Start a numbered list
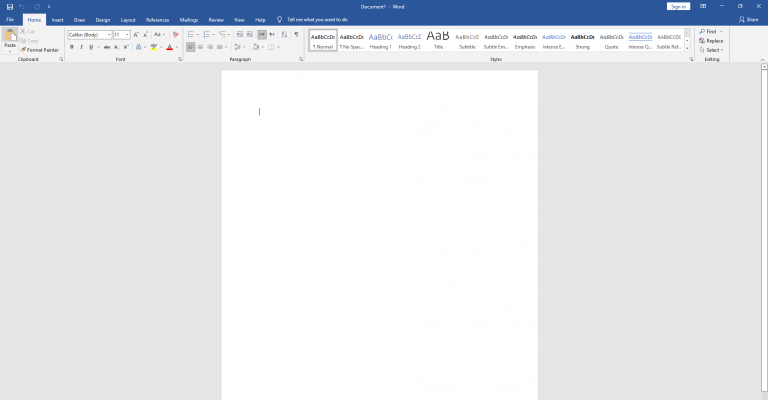 (x=206, y=34)
